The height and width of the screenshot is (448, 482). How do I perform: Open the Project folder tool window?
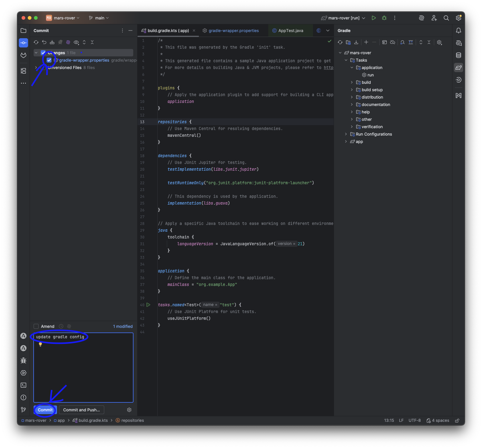[23, 31]
